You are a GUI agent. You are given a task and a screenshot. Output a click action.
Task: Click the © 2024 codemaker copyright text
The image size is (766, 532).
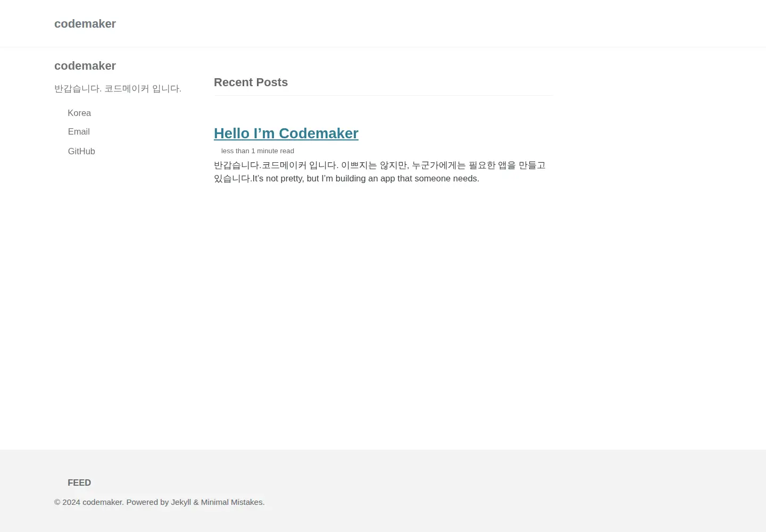tap(89, 502)
